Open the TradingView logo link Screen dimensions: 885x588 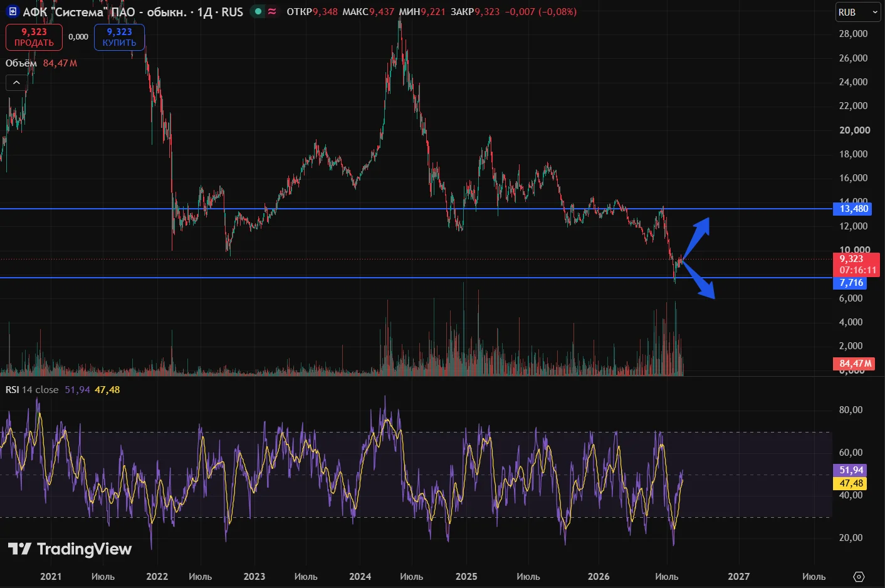point(70,549)
